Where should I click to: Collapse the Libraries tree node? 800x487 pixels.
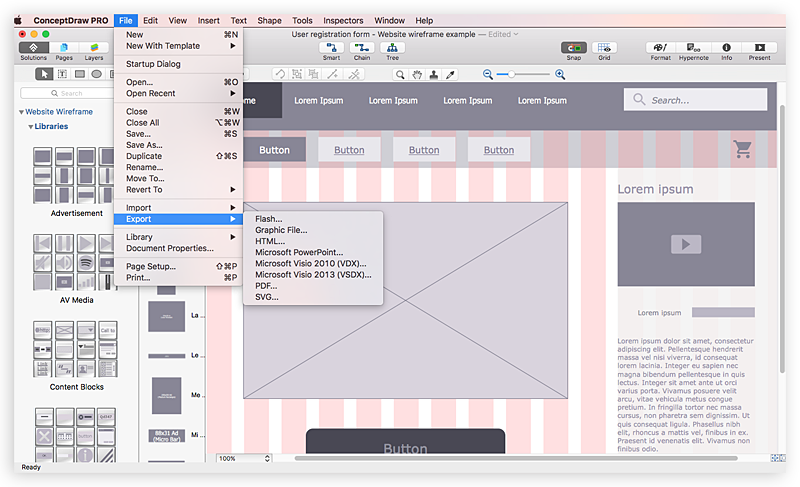(31, 126)
